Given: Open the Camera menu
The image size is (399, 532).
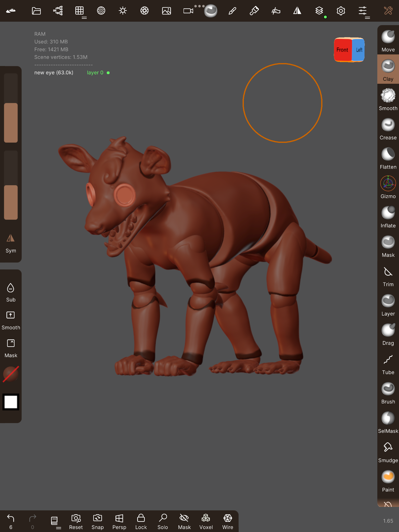Looking at the screenshot, I should click(188, 11).
